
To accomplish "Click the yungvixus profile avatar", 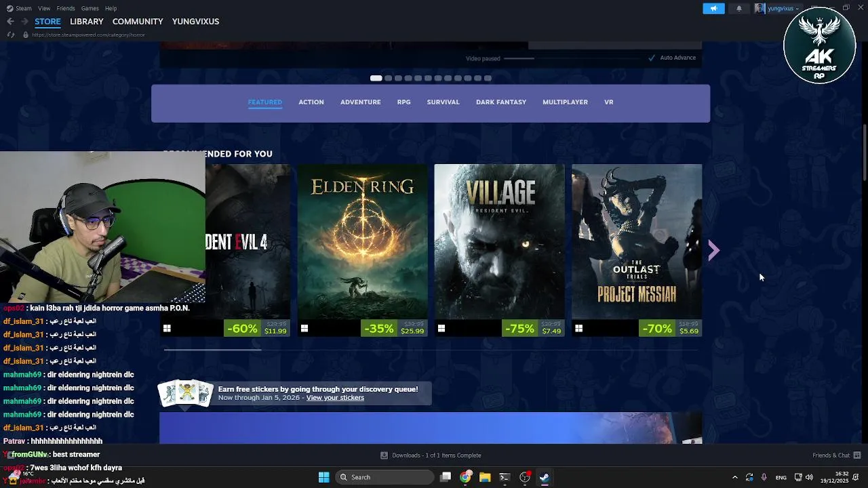I will point(759,8).
